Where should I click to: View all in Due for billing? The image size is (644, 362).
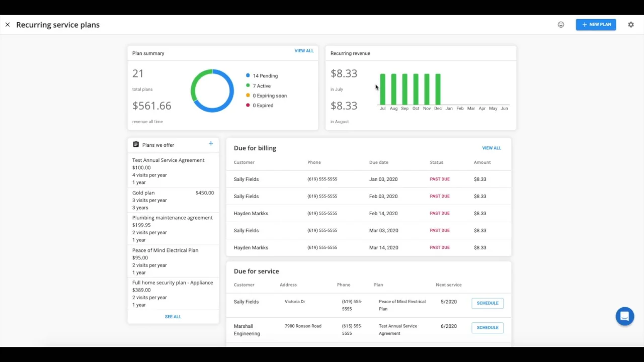492,148
